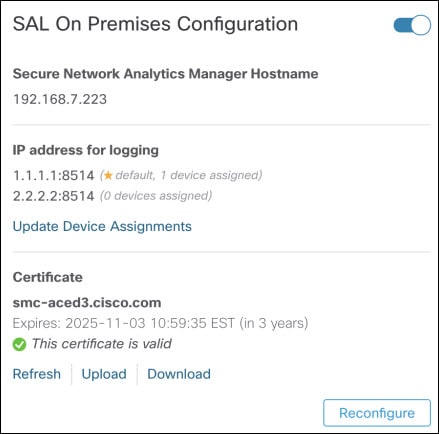
Task: Click the "0 devices assigned" note
Action: 156,196
